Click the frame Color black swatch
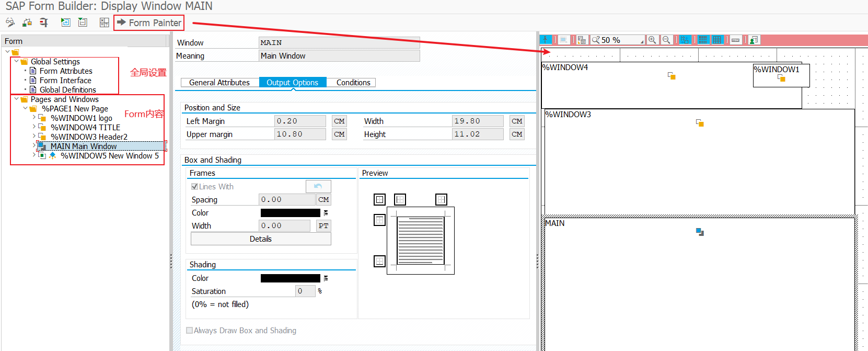Screen dimensions: 868x351 (291, 213)
